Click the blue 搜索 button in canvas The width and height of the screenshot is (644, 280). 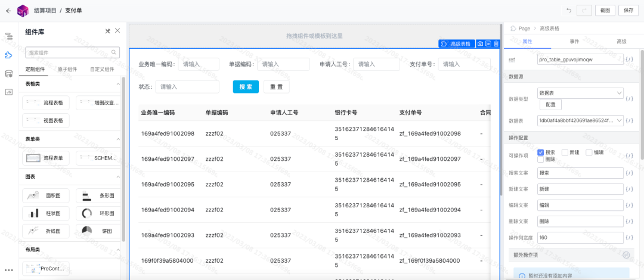[246, 86]
